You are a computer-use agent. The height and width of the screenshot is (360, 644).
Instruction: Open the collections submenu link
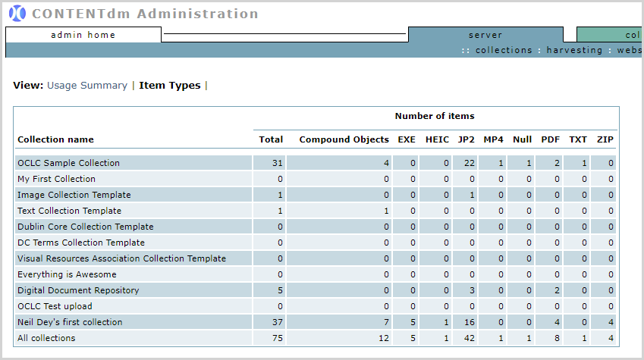click(504, 50)
